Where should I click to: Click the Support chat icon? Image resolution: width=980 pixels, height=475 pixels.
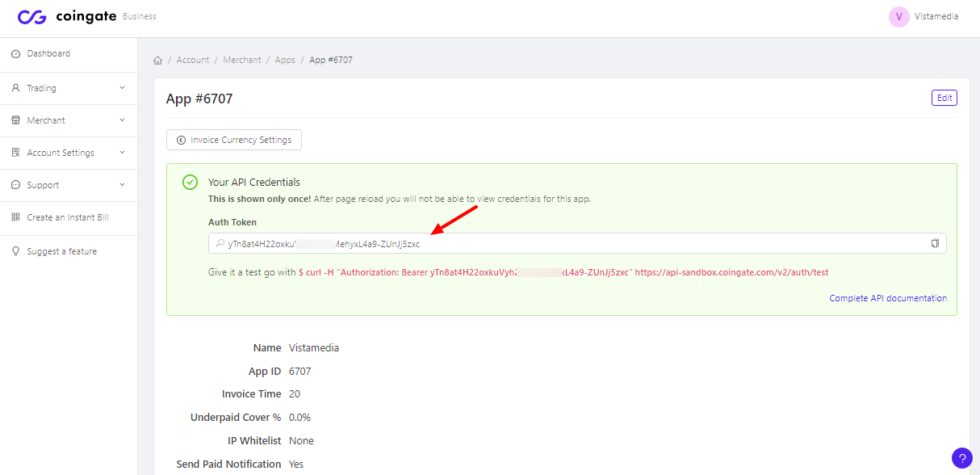point(15,185)
